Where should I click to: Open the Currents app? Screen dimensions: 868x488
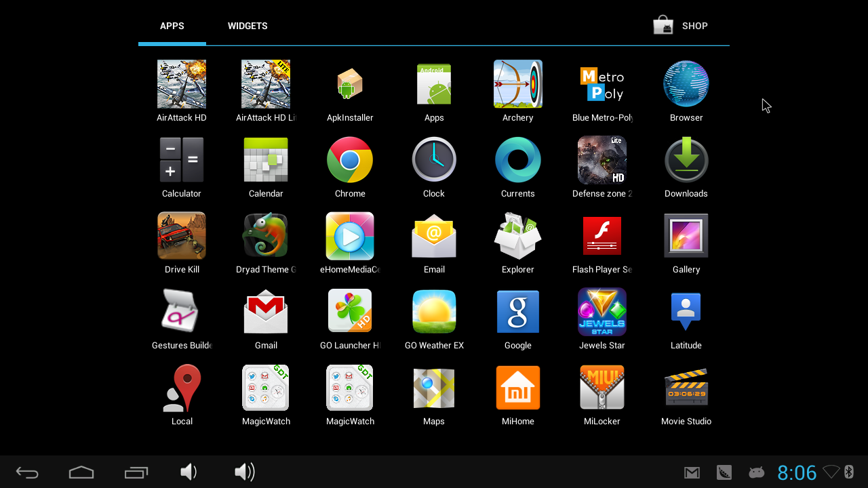pos(518,160)
